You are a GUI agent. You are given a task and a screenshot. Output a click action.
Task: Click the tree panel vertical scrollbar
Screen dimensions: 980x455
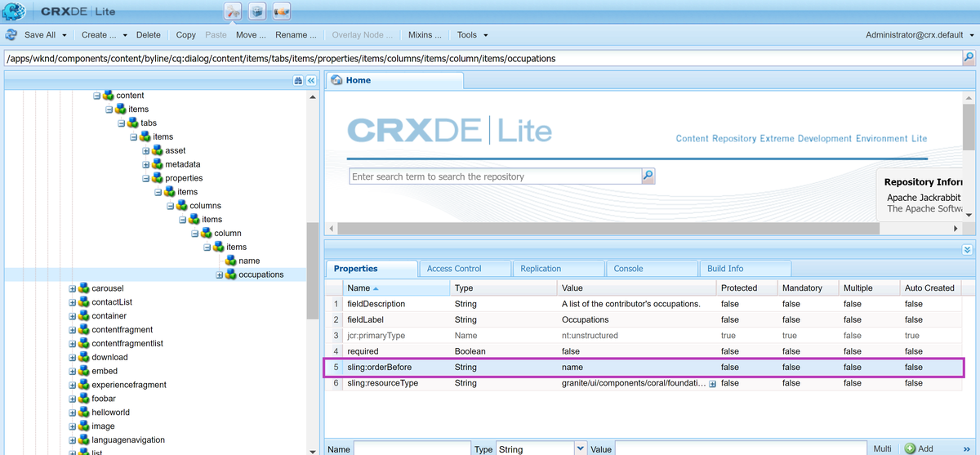313,272
